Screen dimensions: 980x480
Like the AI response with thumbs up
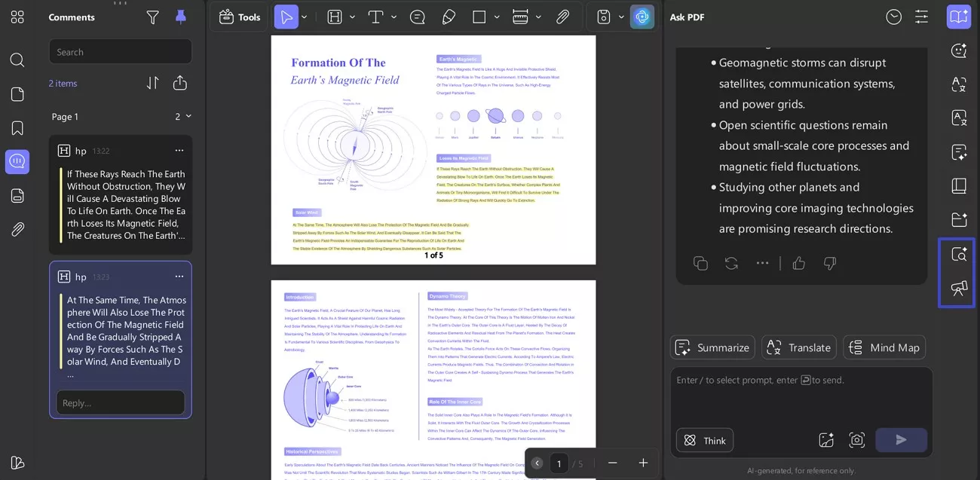click(798, 263)
